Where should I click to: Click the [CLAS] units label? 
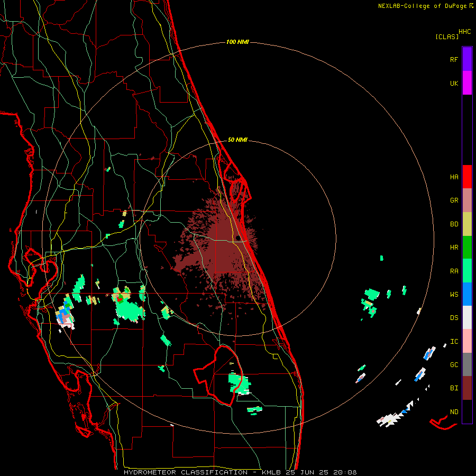[x=447, y=36]
